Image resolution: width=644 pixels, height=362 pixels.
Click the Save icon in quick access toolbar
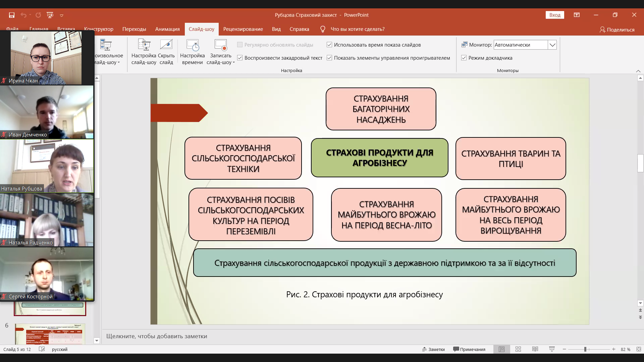(12, 15)
